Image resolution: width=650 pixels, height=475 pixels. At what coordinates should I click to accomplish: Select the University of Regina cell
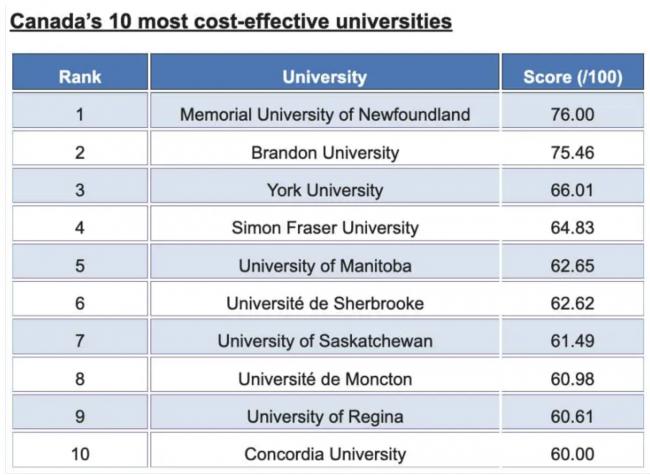[x=325, y=416]
